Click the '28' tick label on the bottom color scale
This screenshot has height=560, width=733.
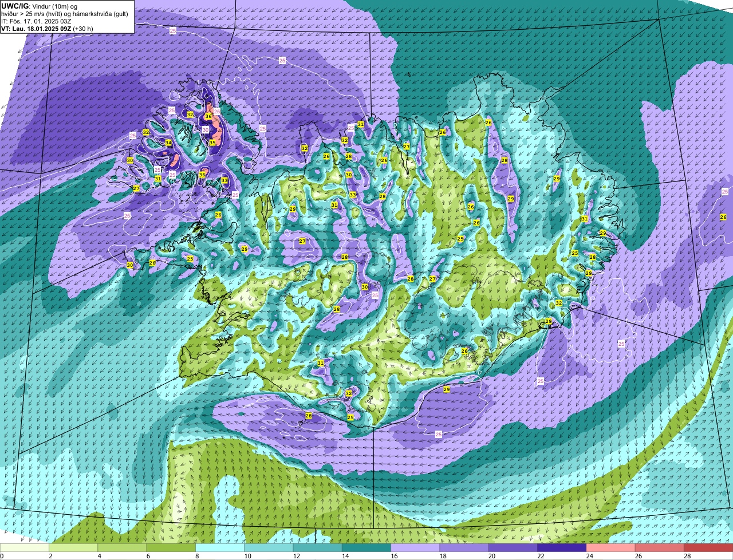pos(687,556)
